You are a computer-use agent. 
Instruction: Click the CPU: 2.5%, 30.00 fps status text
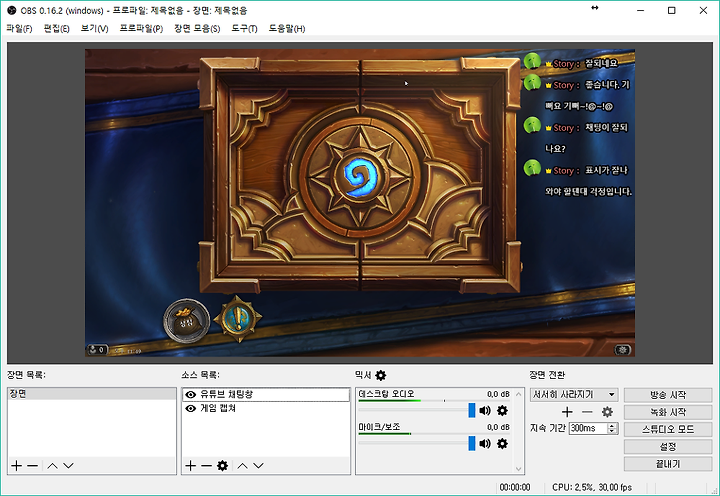592,487
